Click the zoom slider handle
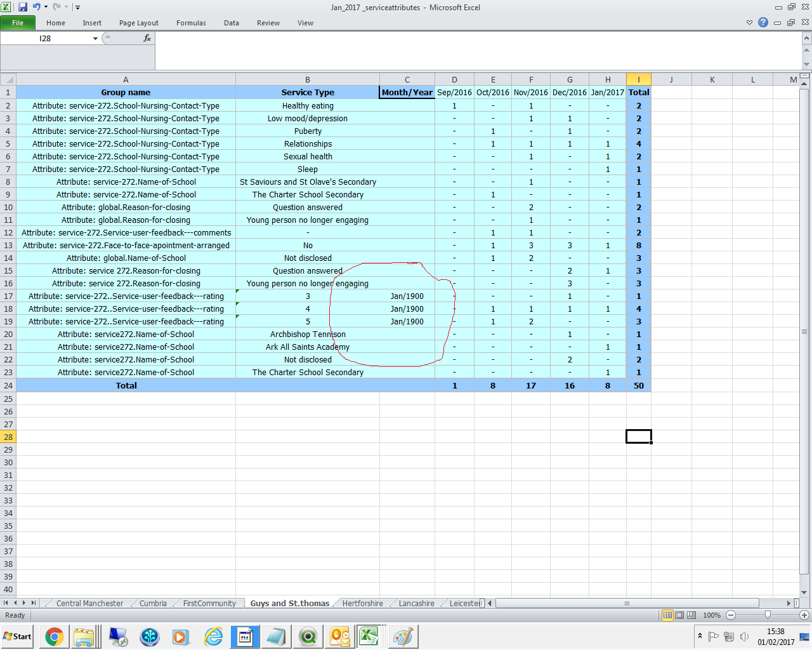The height and width of the screenshot is (650, 812). (768, 615)
